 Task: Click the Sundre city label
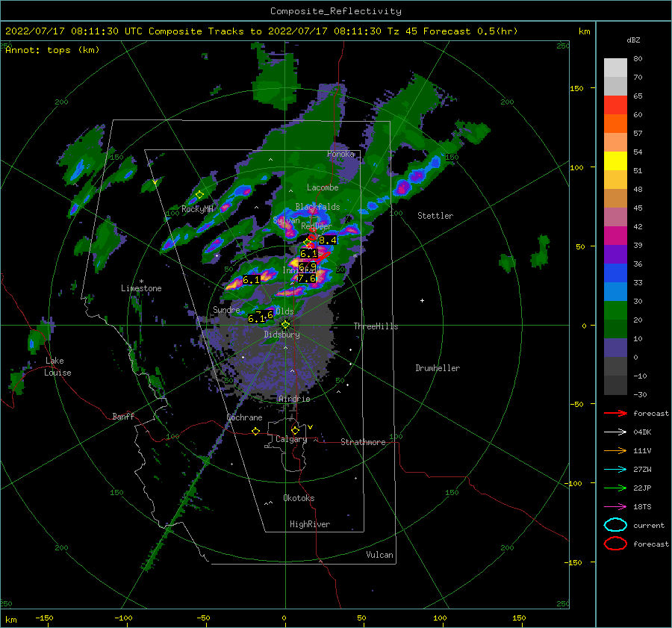point(226,309)
